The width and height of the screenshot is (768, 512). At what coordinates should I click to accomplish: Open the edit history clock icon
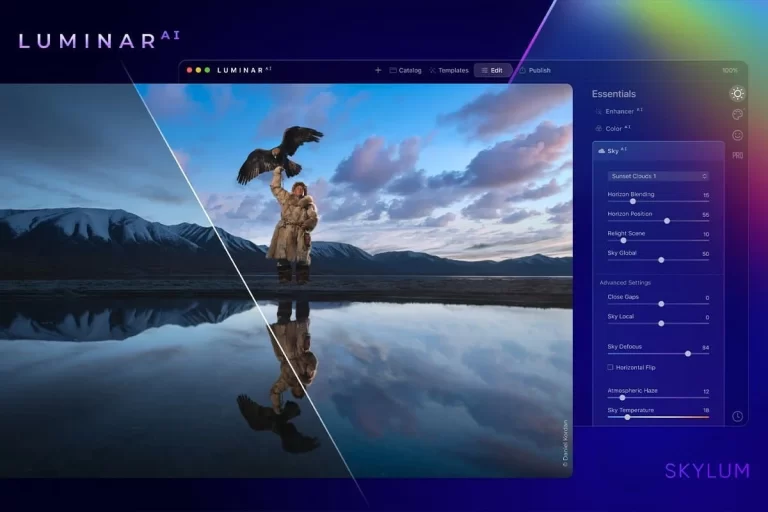click(x=738, y=416)
